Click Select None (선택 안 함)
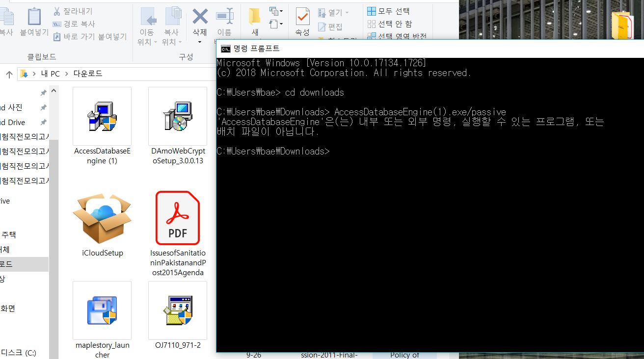The image size is (644, 359). point(390,24)
